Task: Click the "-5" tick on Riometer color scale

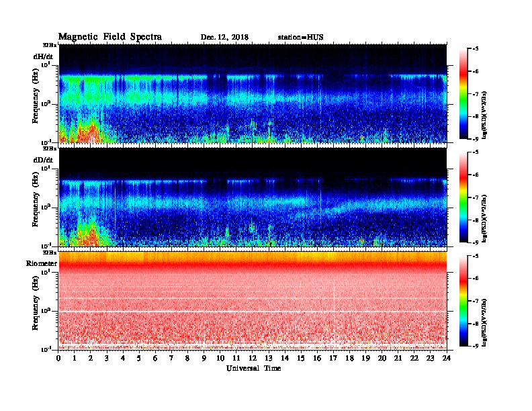Action: (x=475, y=256)
